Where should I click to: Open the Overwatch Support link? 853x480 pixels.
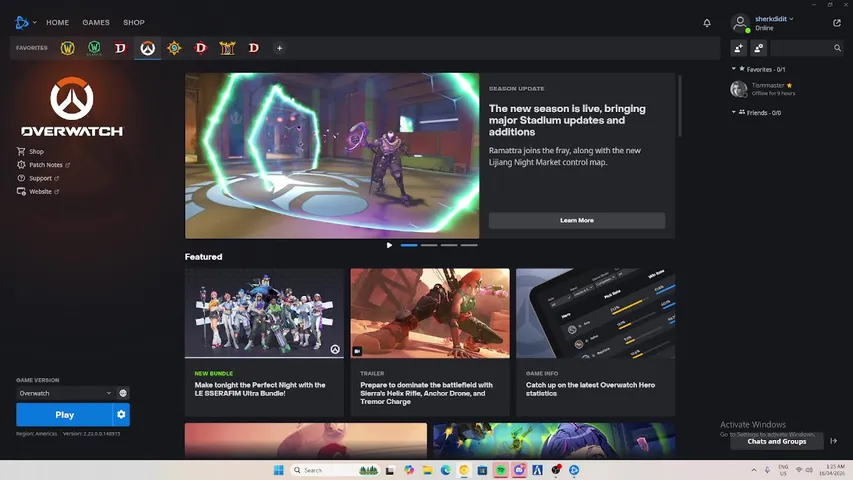[x=38, y=178]
